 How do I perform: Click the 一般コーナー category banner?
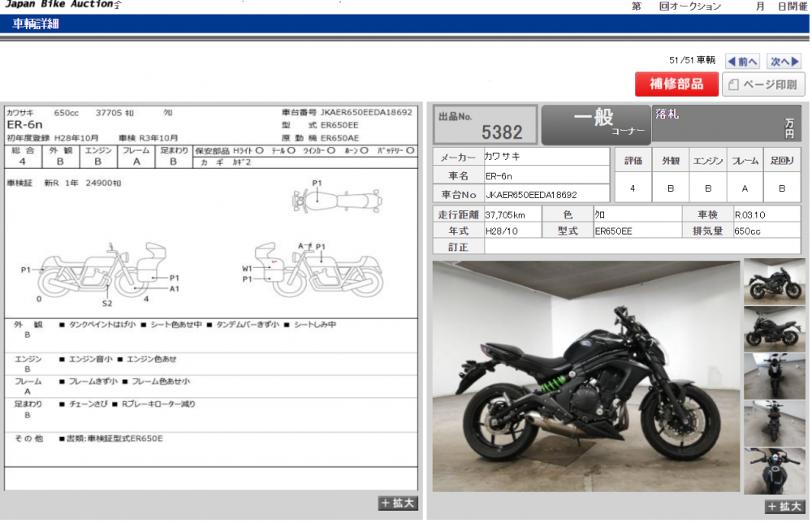[596, 125]
